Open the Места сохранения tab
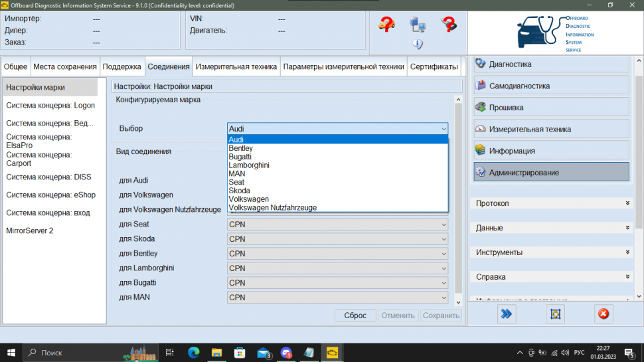Screen dimensions: 644x362 coord(64,67)
